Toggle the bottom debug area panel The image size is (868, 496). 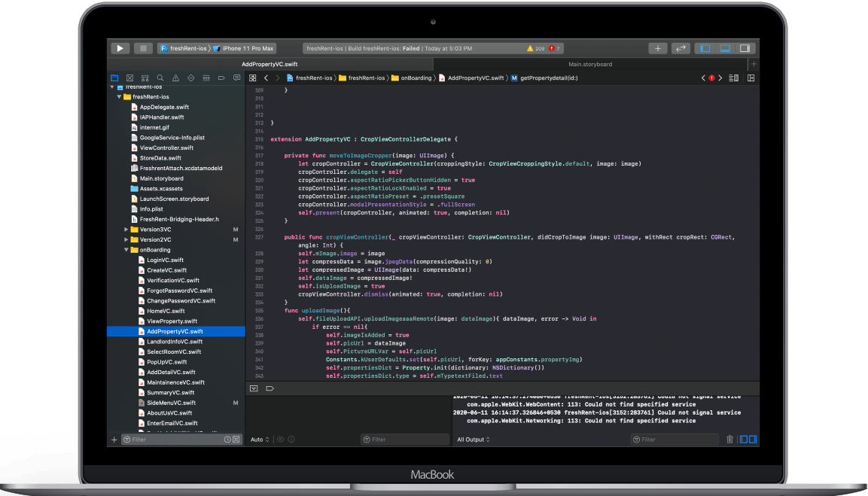(x=725, y=48)
